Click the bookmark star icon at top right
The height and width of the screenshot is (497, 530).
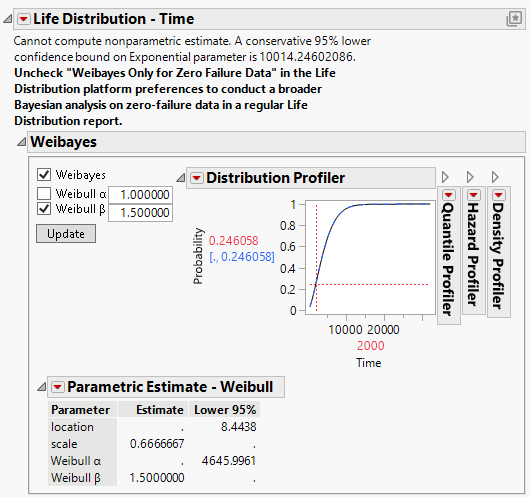[x=514, y=19]
